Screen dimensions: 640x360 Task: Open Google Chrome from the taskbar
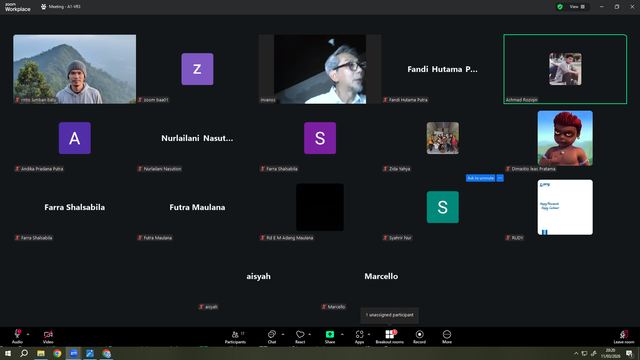click(57, 353)
